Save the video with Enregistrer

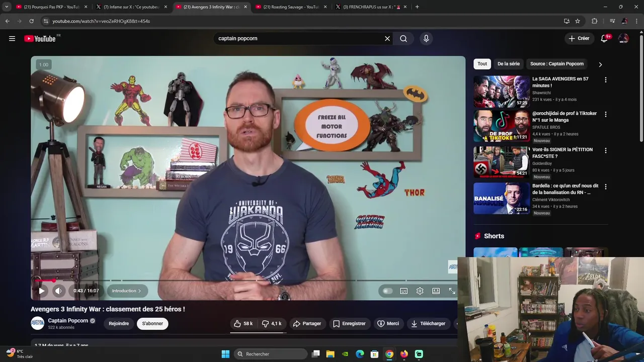[349, 323]
